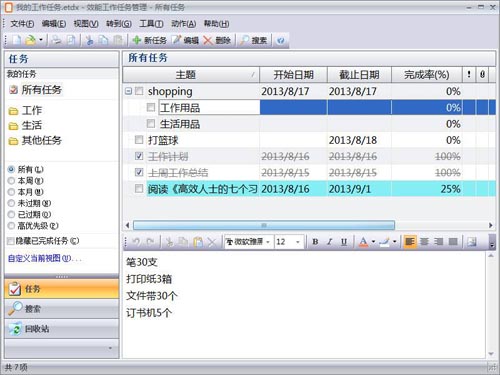
Task: Click the red X Delete icon
Action: 208,40
